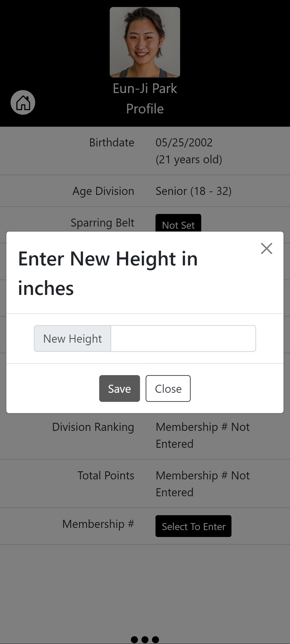Save the new height
290x644 pixels.
[x=120, y=388]
